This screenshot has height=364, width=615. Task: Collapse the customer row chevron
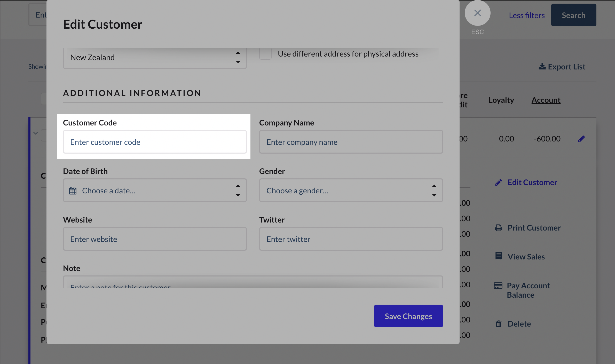click(36, 133)
